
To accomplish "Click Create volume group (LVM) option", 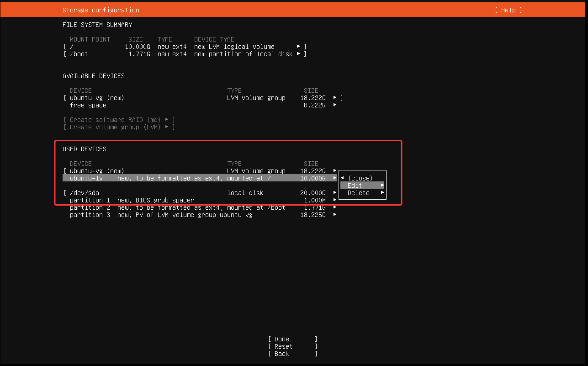I will pos(119,127).
